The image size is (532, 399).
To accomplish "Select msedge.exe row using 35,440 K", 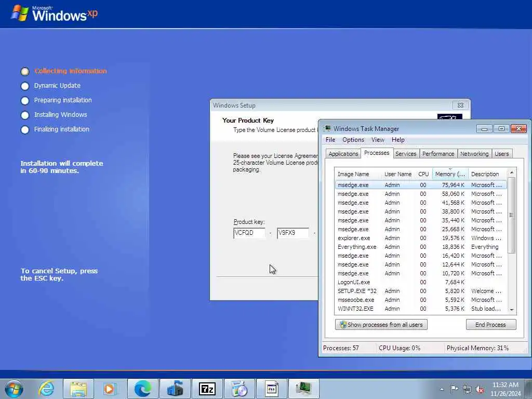I will click(x=421, y=220).
